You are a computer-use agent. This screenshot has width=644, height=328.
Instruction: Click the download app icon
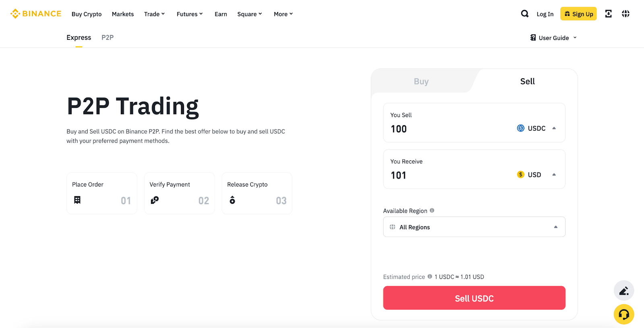coord(608,14)
